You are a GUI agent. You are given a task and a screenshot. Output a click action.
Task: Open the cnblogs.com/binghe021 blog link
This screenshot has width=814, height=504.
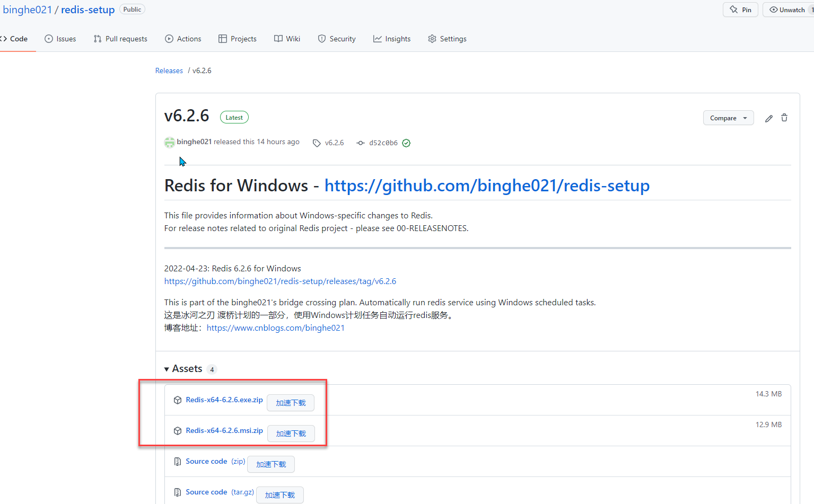coord(275,328)
